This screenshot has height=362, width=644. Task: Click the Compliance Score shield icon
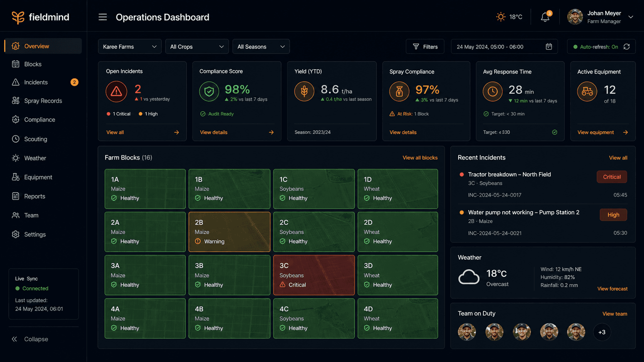[209, 92]
